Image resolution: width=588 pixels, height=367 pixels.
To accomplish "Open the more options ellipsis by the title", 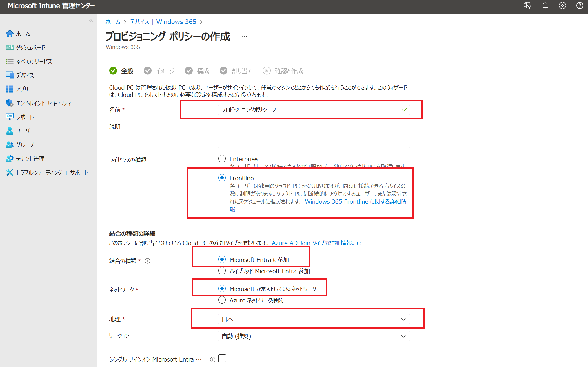I will (x=245, y=37).
